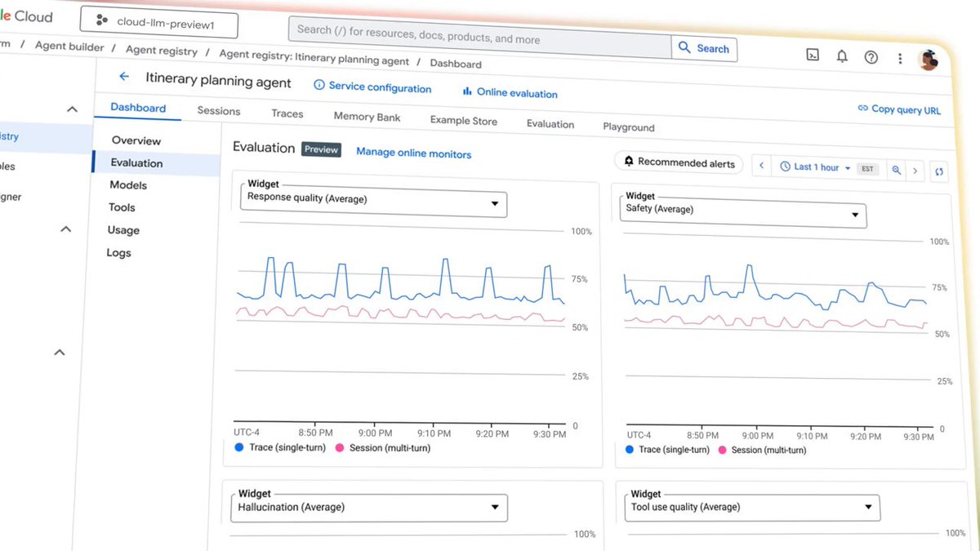
Task: Click Recommended alerts button
Action: [679, 162]
